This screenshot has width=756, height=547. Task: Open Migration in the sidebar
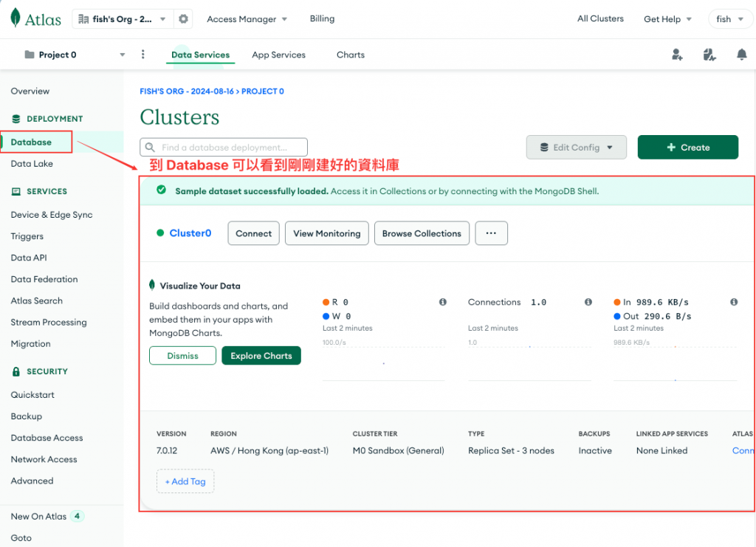click(x=30, y=343)
